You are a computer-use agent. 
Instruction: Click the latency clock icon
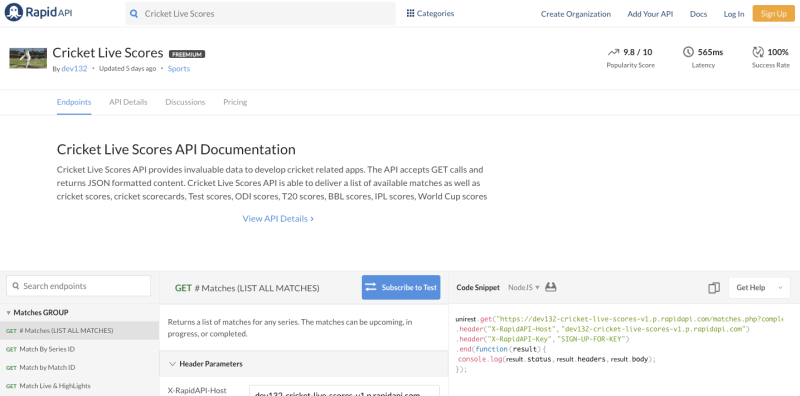[688, 52]
